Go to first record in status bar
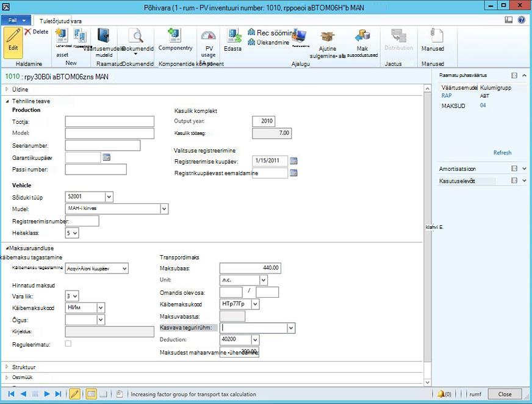 point(11,394)
